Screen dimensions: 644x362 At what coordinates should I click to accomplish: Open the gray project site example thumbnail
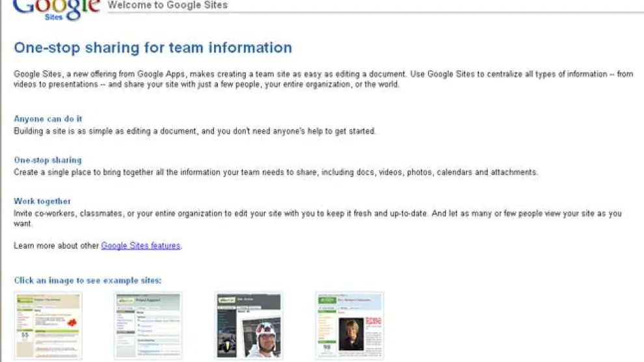tap(148, 325)
